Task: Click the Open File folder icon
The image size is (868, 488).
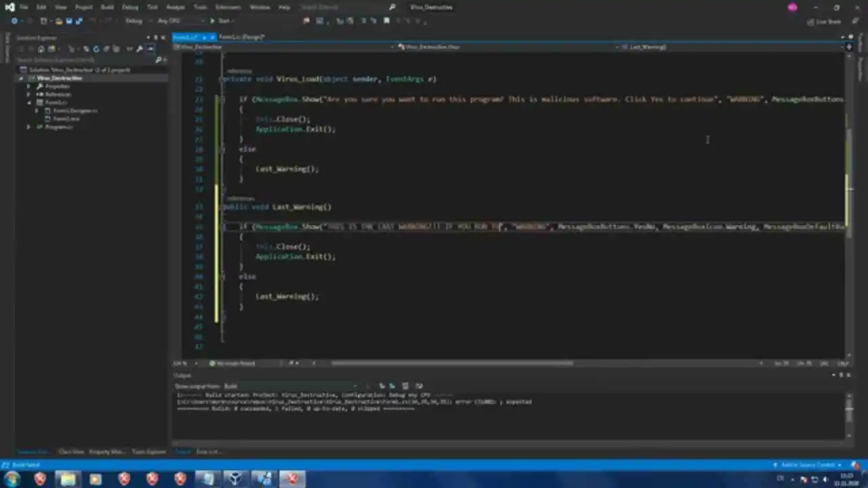Action: [x=58, y=21]
